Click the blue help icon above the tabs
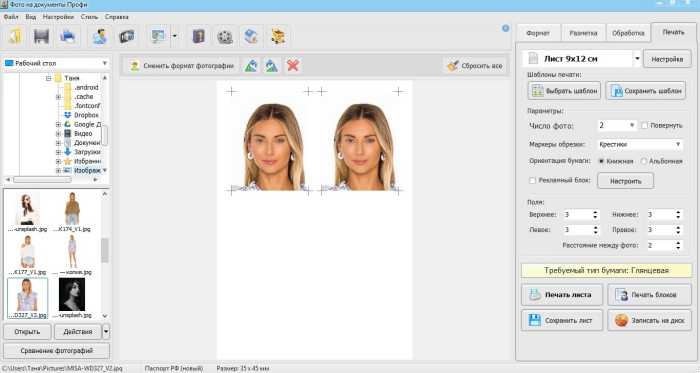 505,28
